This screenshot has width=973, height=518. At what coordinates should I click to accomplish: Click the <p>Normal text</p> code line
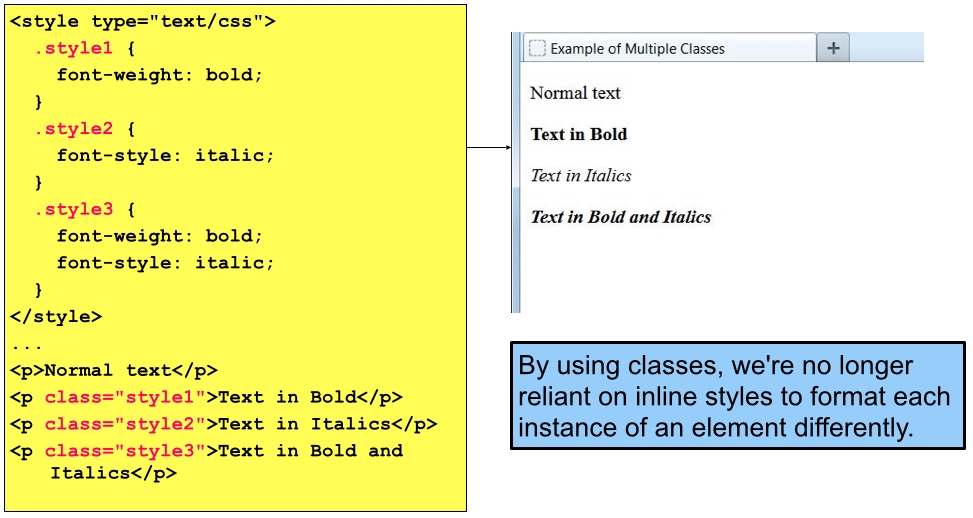[x=114, y=370]
